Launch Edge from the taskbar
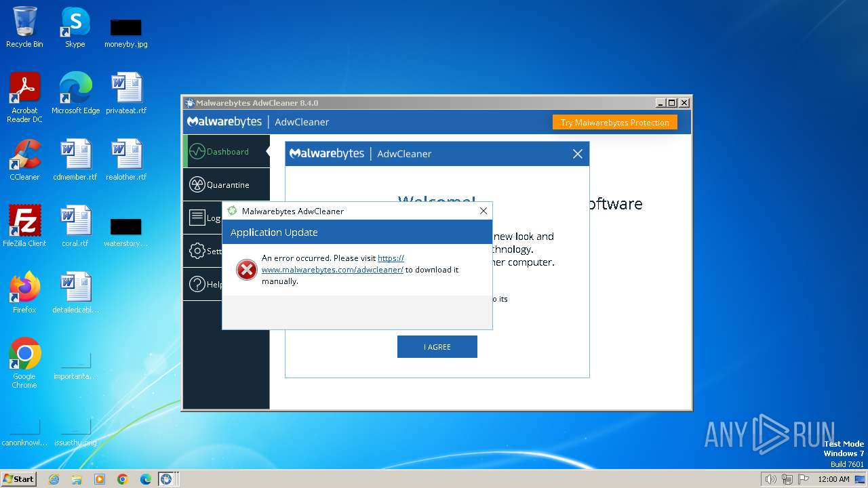Image resolution: width=868 pixels, height=488 pixels. [x=146, y=479]
